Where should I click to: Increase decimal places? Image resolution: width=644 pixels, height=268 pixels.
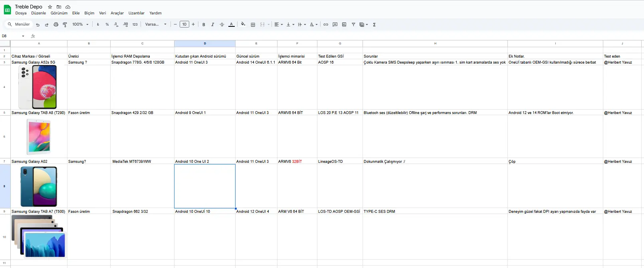click(125, 24)
